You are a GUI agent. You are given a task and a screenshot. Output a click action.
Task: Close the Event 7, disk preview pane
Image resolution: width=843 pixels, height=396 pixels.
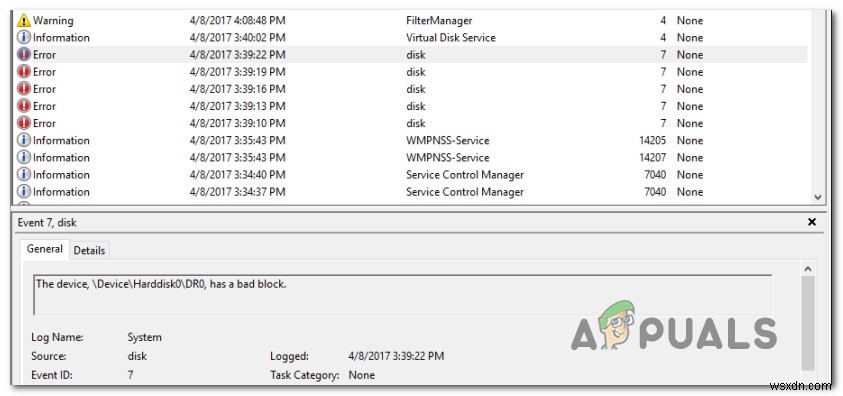(812, 222)
